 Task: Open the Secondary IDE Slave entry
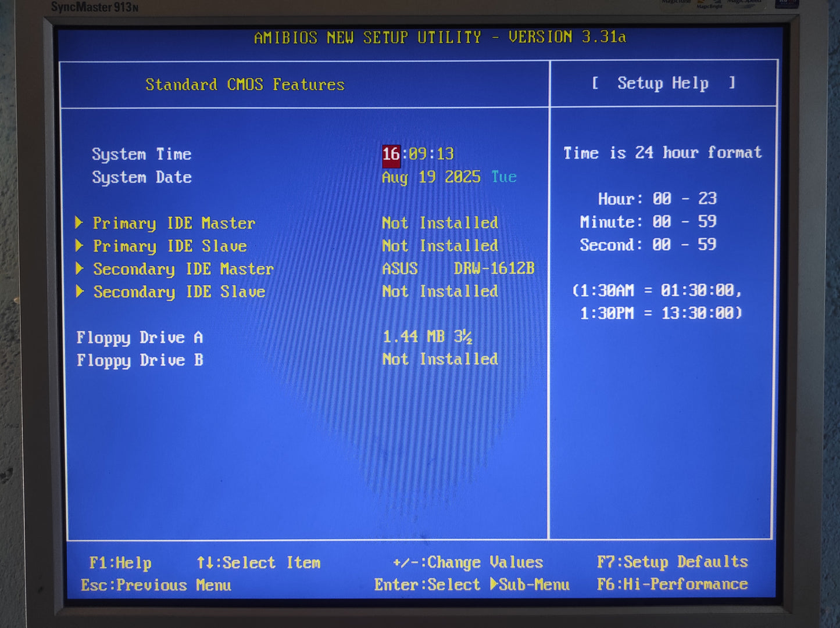click(x=179, y=292)
